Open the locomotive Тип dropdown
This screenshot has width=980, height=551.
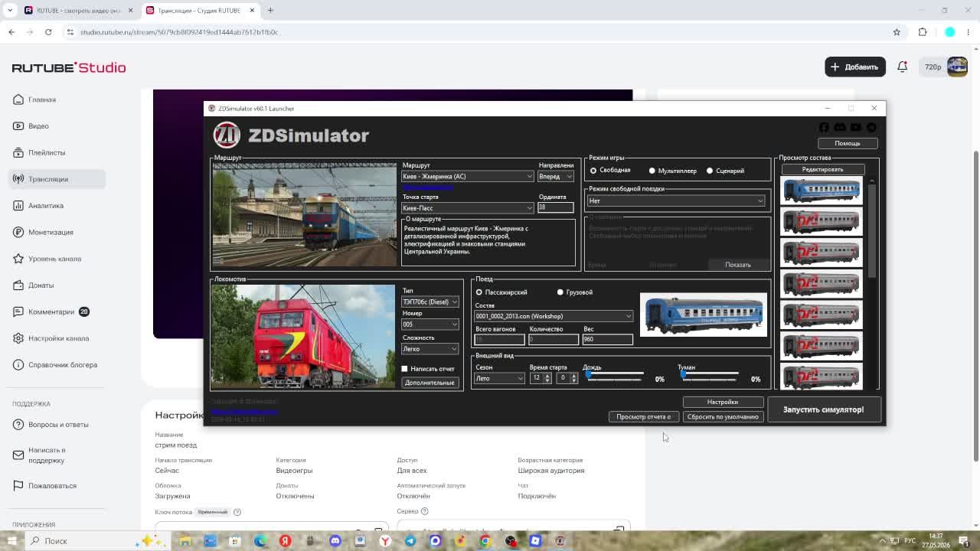click(430, 302)
